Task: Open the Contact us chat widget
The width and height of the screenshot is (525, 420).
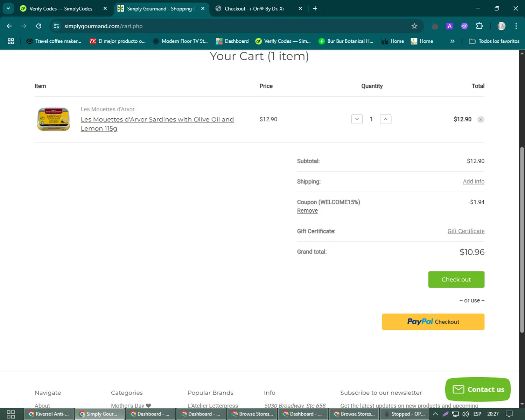Action: pyautogui.click(x=478, y=390)
